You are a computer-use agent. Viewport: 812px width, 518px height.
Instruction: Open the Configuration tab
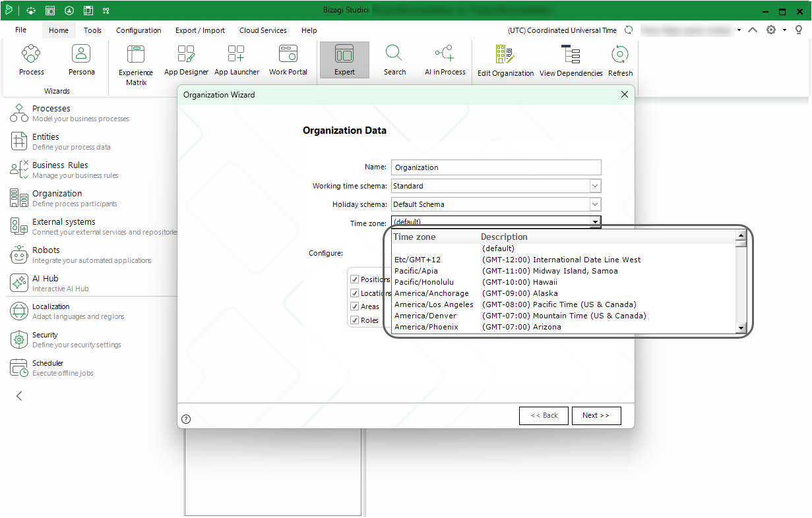click(x=139, y=30)
